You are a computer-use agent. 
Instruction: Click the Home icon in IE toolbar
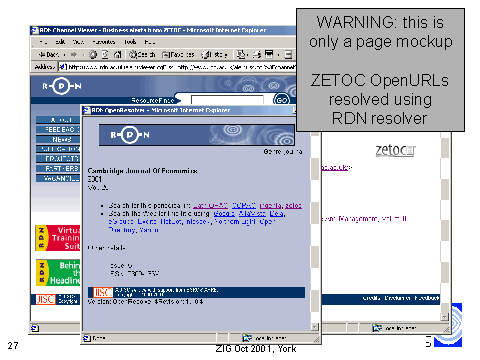(117, 54)
